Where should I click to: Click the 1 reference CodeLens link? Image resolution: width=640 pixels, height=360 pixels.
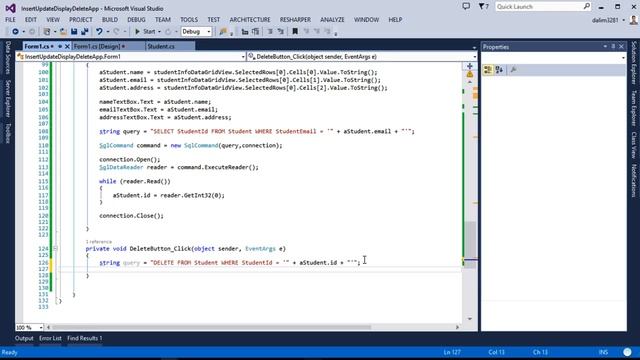click(99, 242)
